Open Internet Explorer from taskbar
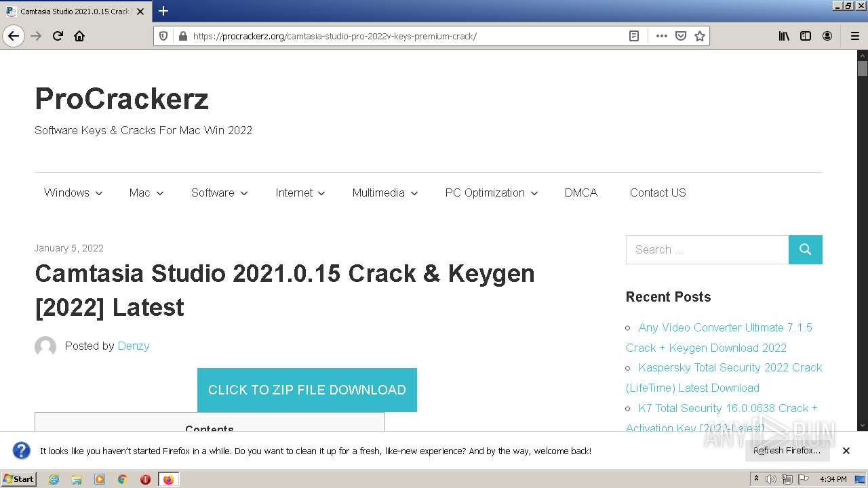The width and height of the screenshot is (868, 488). (x=54, y=479)
